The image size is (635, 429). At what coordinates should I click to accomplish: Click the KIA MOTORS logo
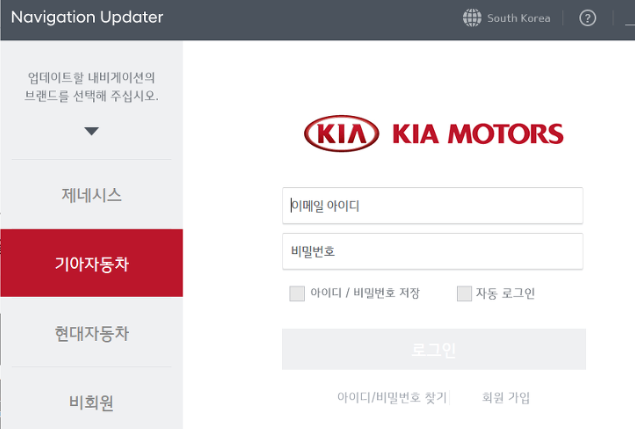433,134
